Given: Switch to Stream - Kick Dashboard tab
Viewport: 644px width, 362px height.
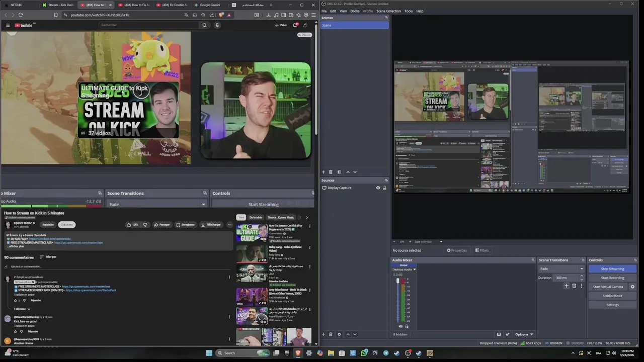Looking at the screenshot, I should (58, 5).
